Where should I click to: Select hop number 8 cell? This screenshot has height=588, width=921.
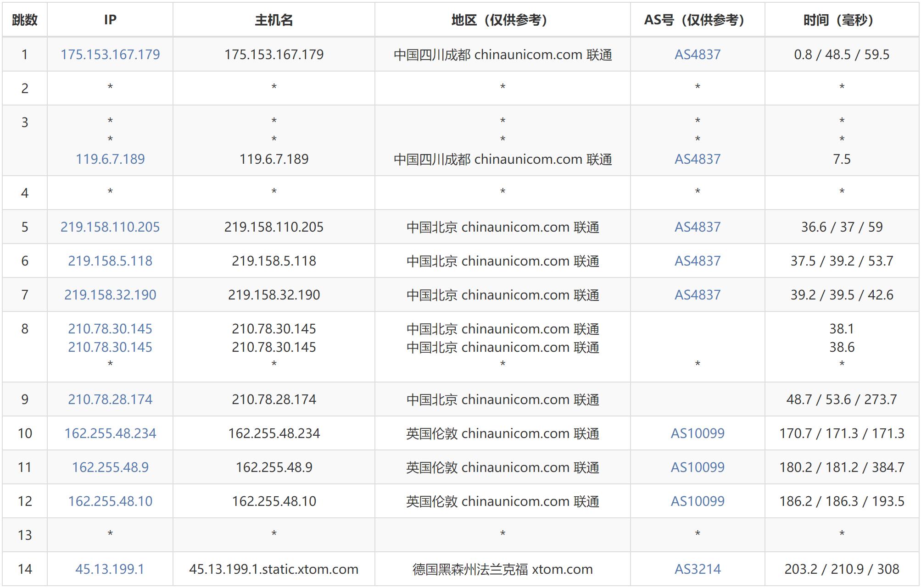[x=25, y=347]
